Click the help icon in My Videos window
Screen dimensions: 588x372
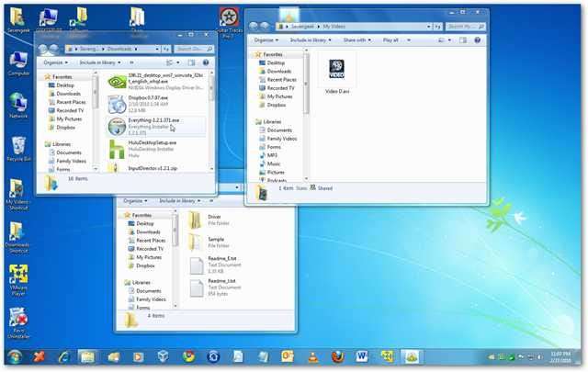(477, 40)
